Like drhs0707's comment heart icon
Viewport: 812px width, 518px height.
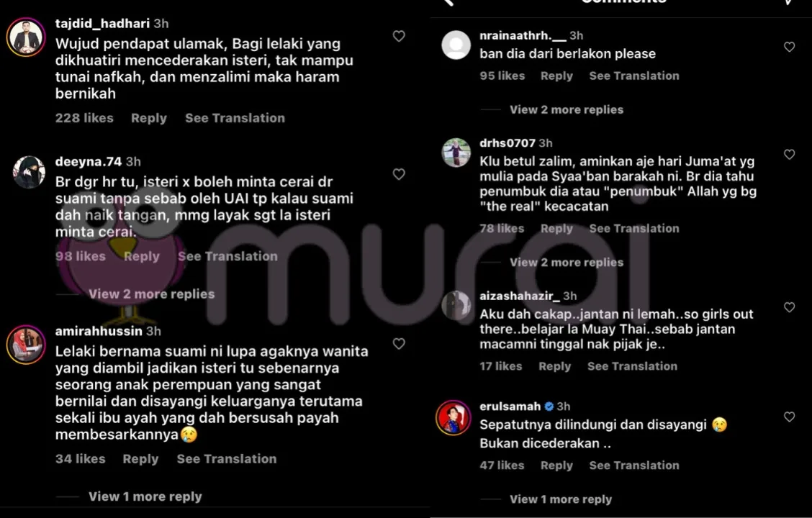(x=789, y=154)
